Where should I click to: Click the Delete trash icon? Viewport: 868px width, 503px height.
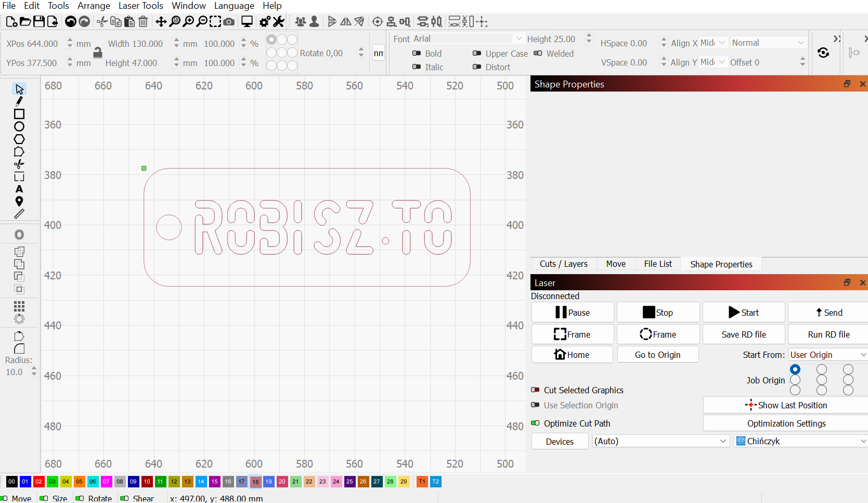[x=143, y=21]
